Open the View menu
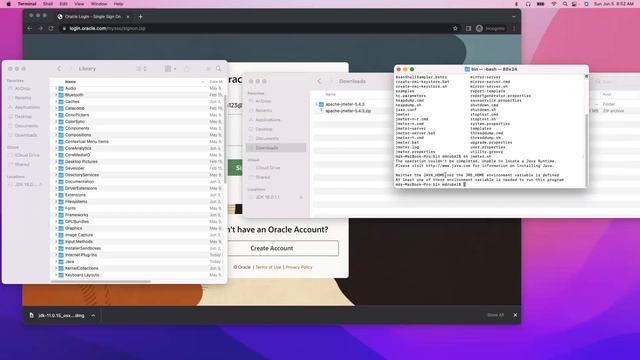 pyautogui.click(x=79, y=4)
